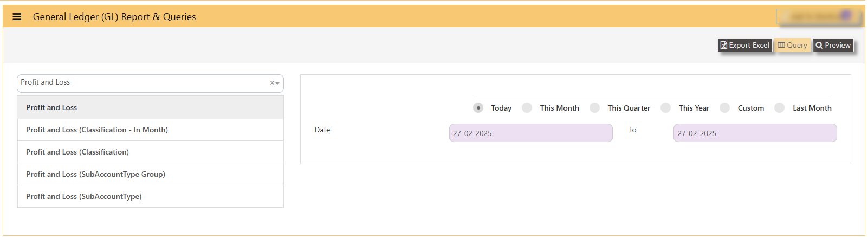Collapse the report type dropdown arrow
The image size is (868, 237).
point(277,84)
